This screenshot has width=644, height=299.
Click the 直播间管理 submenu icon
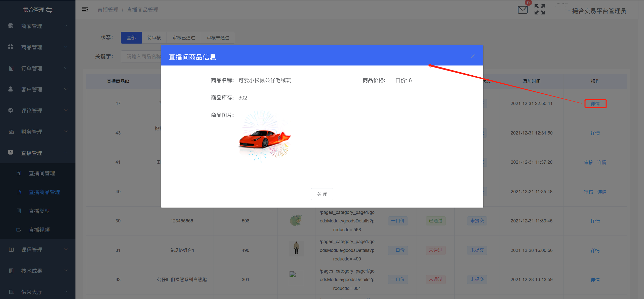19,173
